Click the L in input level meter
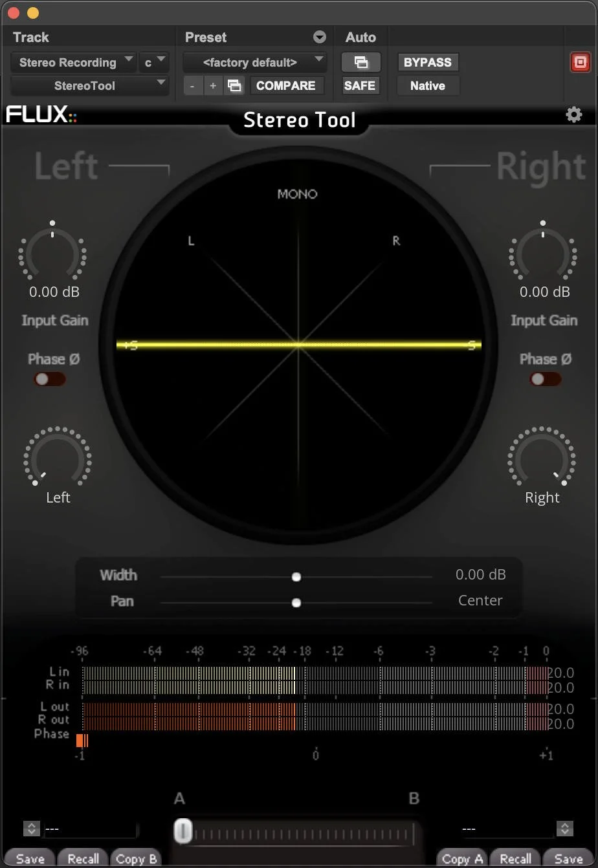Screen dimensions: 598x868 point(315,673)
